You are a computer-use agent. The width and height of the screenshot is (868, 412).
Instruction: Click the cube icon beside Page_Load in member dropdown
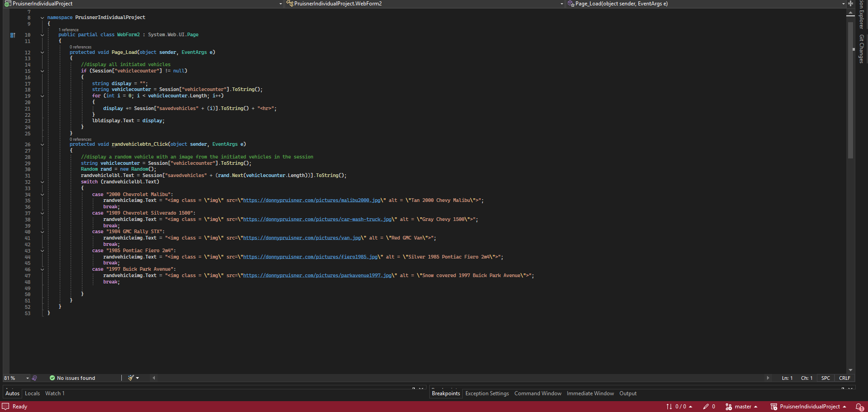571,4
